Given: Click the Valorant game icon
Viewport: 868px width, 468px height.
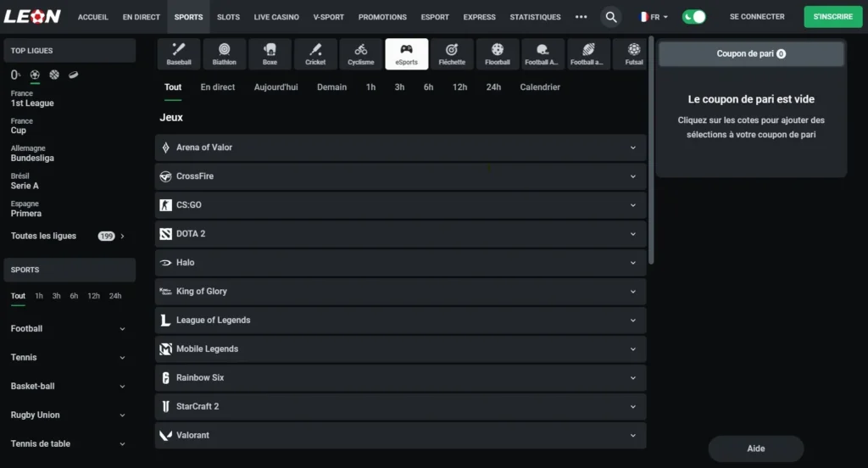Looking at the screenshot, I should pos(165,435).
